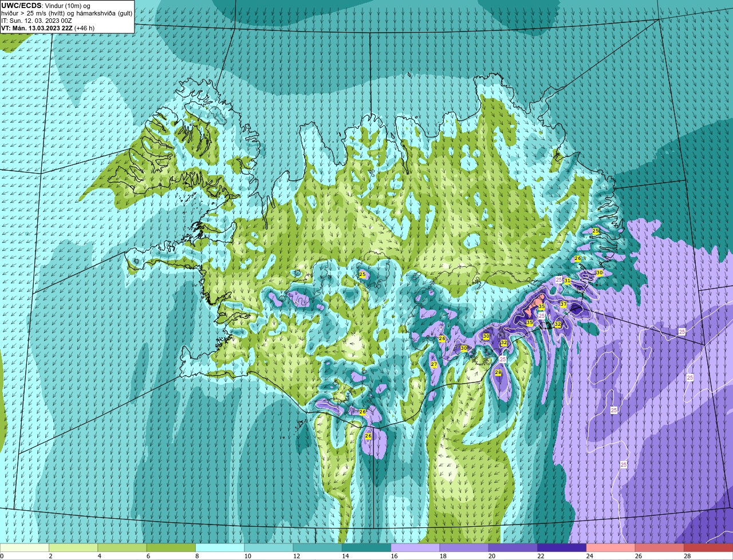The height and width of the screenshot is (560, 733).
Task: Click the pale yellow 0–2 m/s legend swatch
Action: click(x=25, y=547)
